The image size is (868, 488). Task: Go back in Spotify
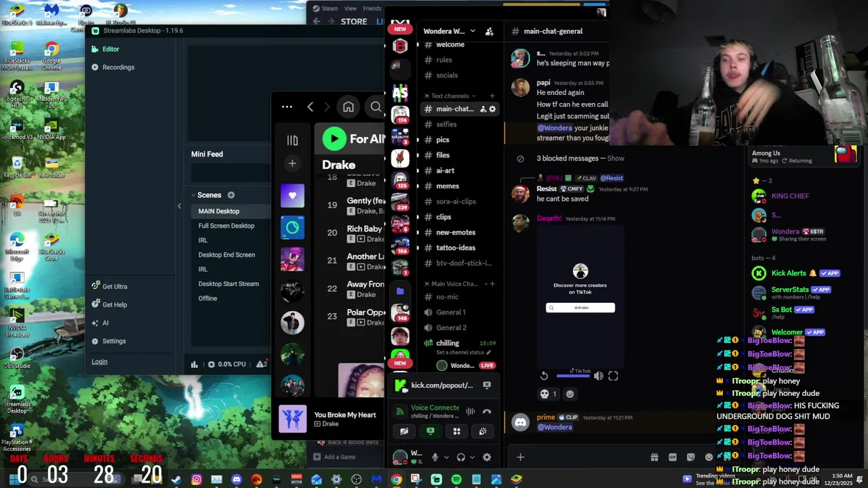(x=310, y=107)
